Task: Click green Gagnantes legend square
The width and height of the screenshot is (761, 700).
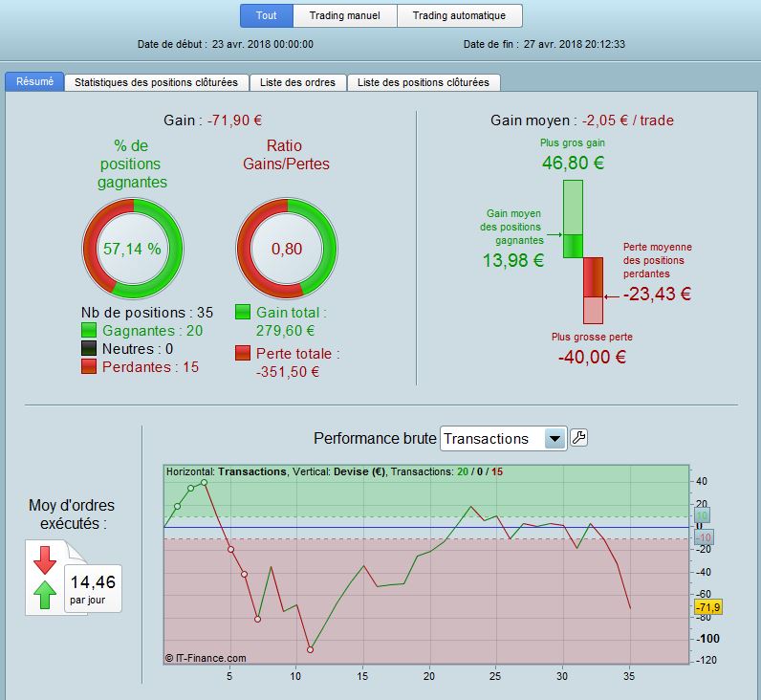Action: (89, 330)
